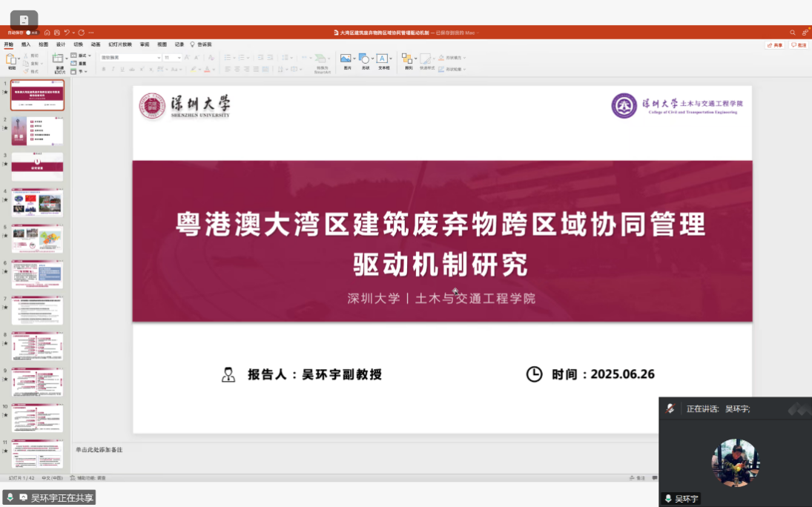The width and height of the screenshot is (812, 507).
Task: Click the 辅助功能 accessibility status icon
Action: click(88, 478)
